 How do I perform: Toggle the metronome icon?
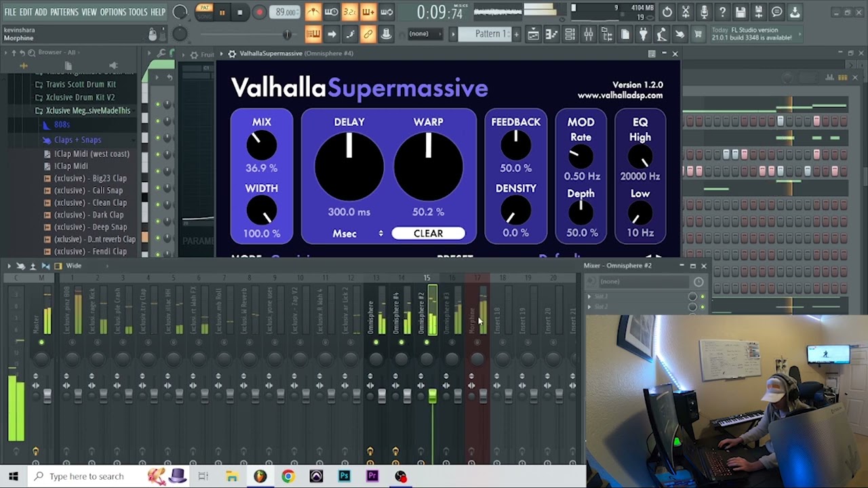click(x=313, y=12)
